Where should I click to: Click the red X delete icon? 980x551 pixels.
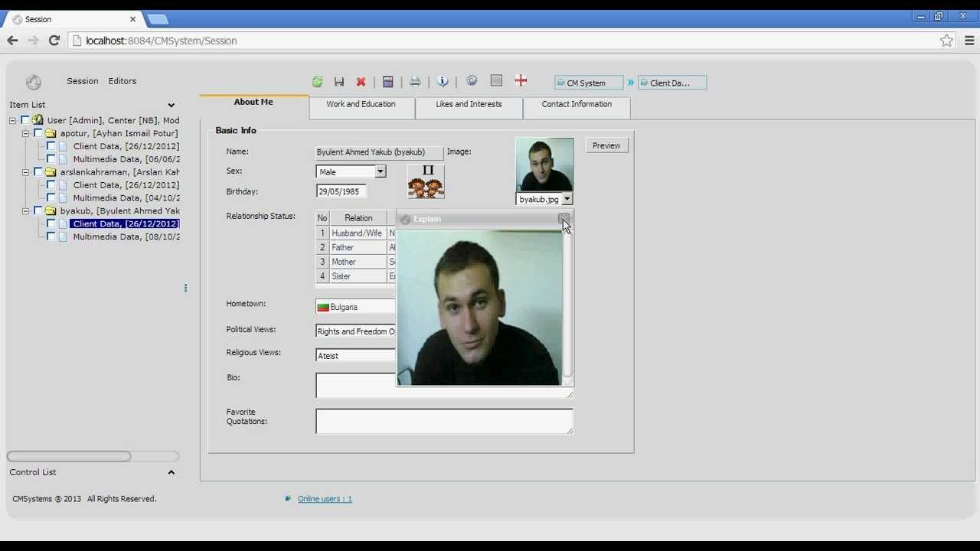coord(361,82)
